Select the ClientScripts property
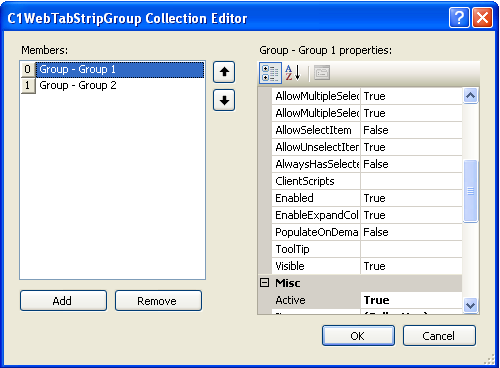This screenshot has width=500, height=368. tap(316, 181)
